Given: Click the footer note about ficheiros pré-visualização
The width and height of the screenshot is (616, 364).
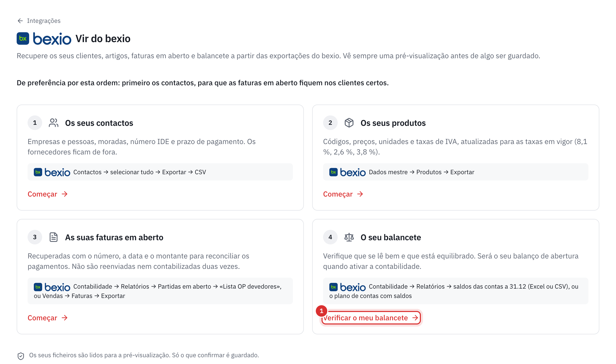Looking at the screenshot, I should 144,355.
